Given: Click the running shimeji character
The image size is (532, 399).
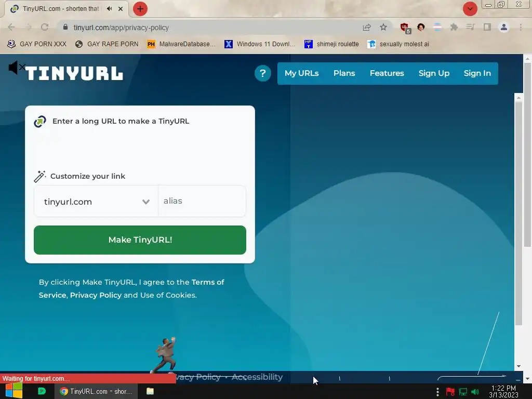Looking at the screenshot, I should tap(165, 355).
